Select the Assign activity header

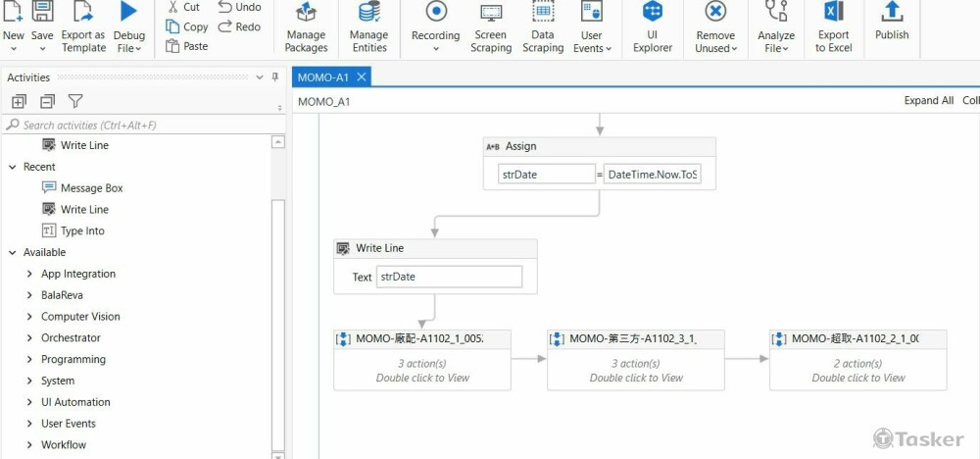tap(600, 146)
